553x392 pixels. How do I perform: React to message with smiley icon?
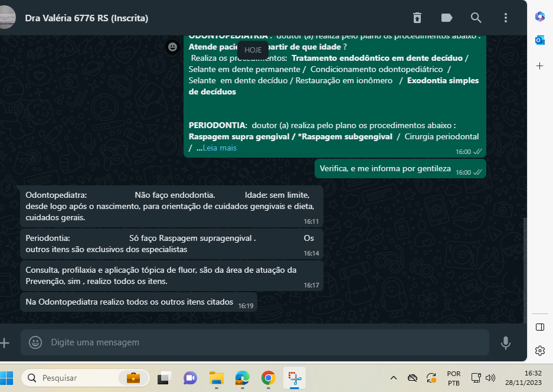172,47
